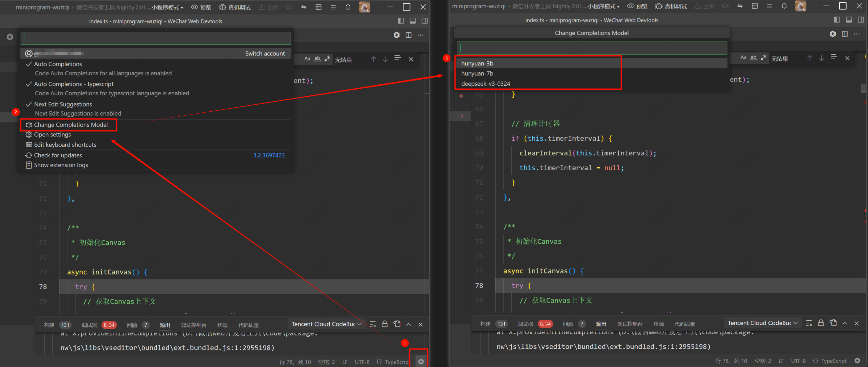Click the preview eye icon in left title bar
Image resolution: width=868 pixels, height=367 pixels.
(194, 7)
